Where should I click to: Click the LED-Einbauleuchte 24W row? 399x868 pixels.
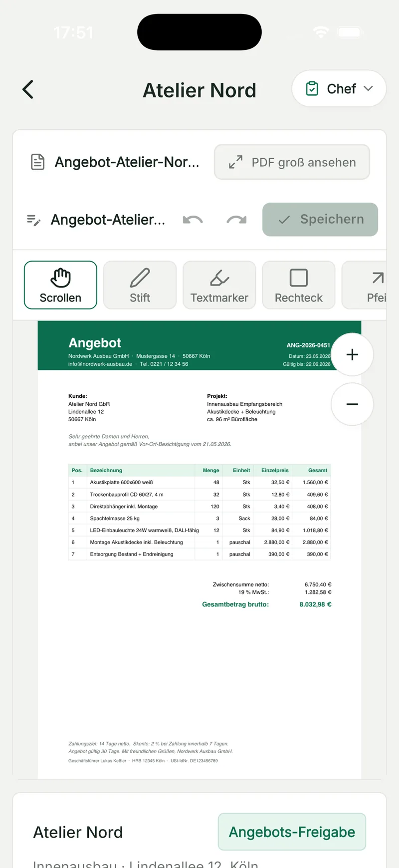[x=199, y=531]
